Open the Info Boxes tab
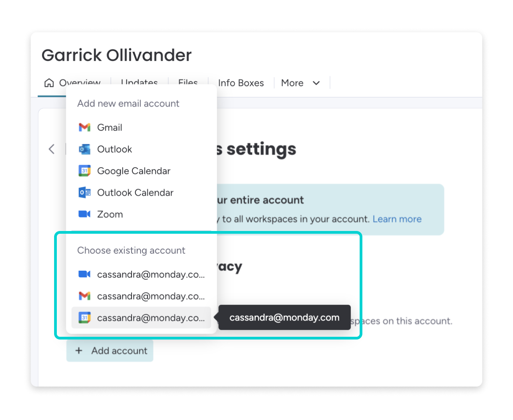 (x=241, y=83)
